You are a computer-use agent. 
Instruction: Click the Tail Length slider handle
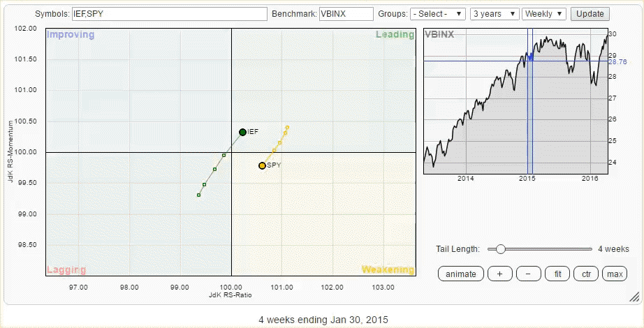pyautogui.click(x=500, y=248)
